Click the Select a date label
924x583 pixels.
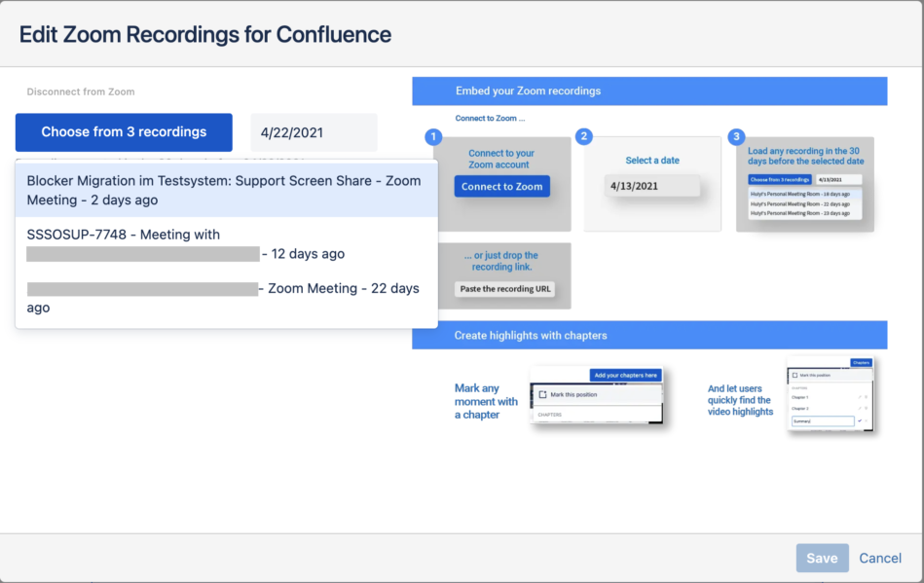(x=652, y=161)
